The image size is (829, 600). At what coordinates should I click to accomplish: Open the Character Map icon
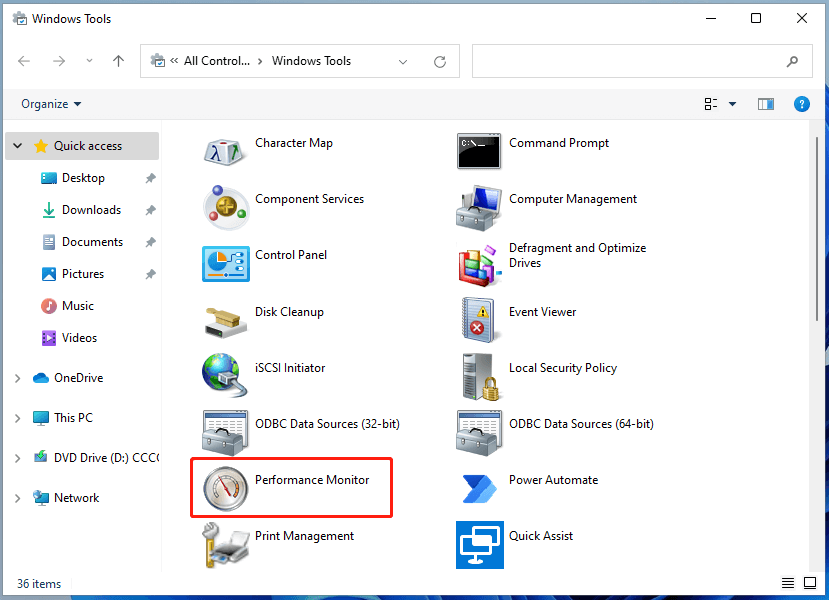(x=226, y=151)
